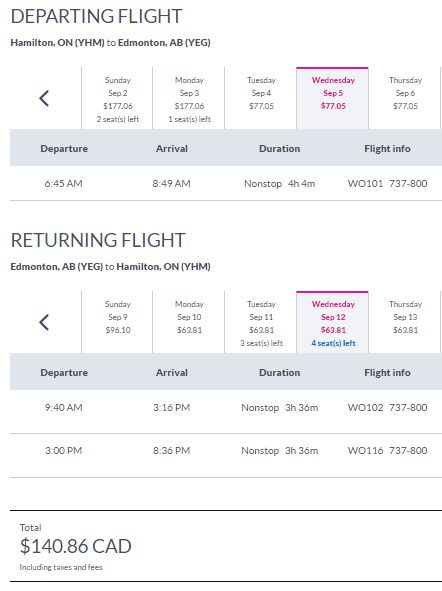This screenshot has height=591, width=442.
Task: Click the previous dates arrow for returning flight
Action: tap(44, 322)
